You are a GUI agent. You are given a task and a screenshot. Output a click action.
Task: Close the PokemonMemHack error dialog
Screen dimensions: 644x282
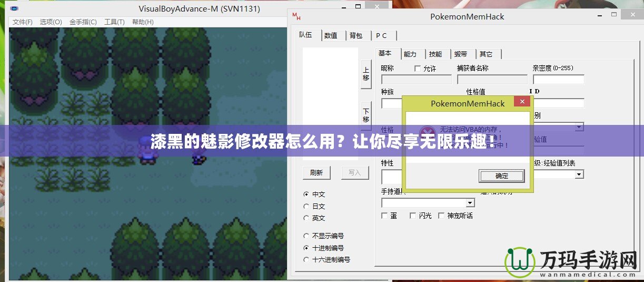pyautogui.click(x=522, y=101)
